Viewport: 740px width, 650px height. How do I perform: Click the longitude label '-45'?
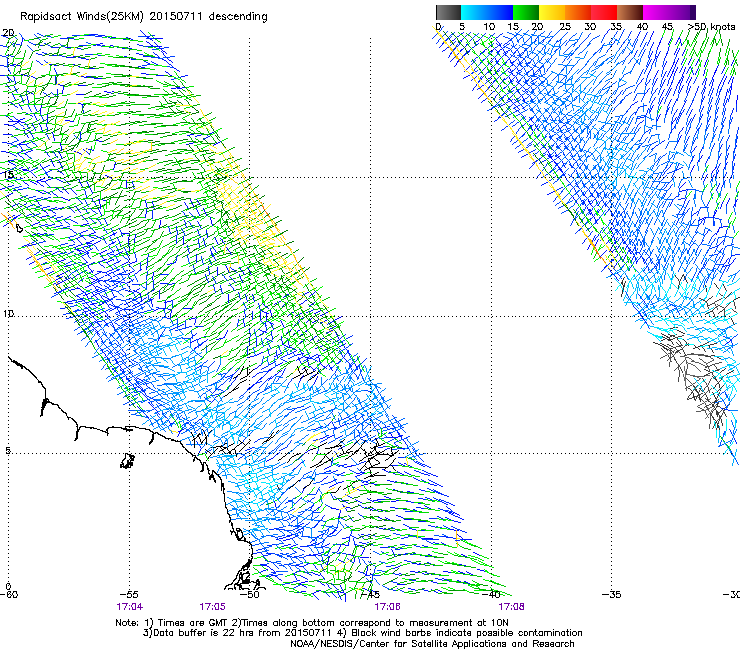pyautogui.click(x=371, y=594)
